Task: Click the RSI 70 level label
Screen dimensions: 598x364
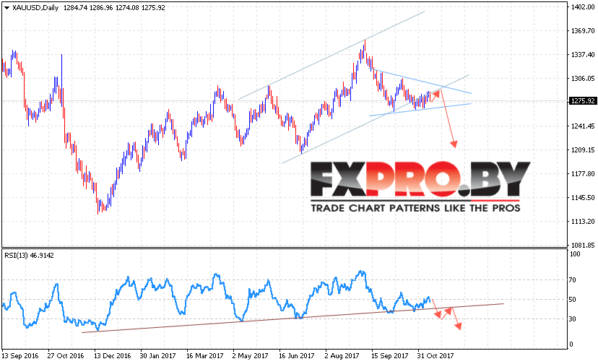Action: (x=573, y=279)
